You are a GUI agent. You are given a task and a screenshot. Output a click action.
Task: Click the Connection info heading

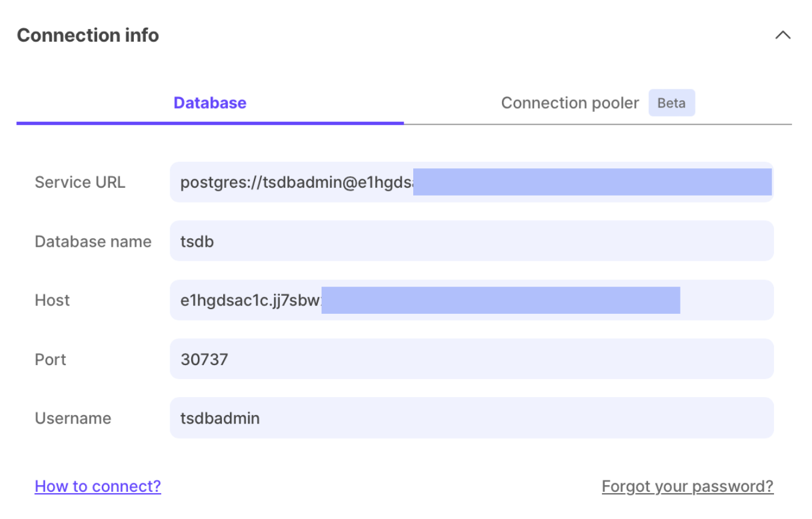click(88, 36)
